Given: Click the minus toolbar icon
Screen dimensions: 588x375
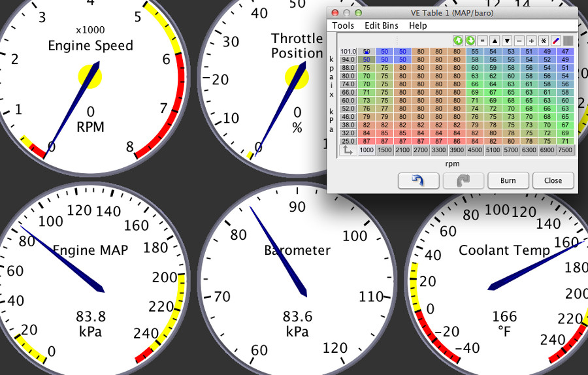Looking at the screenshot, I should [x=519, y=41].
